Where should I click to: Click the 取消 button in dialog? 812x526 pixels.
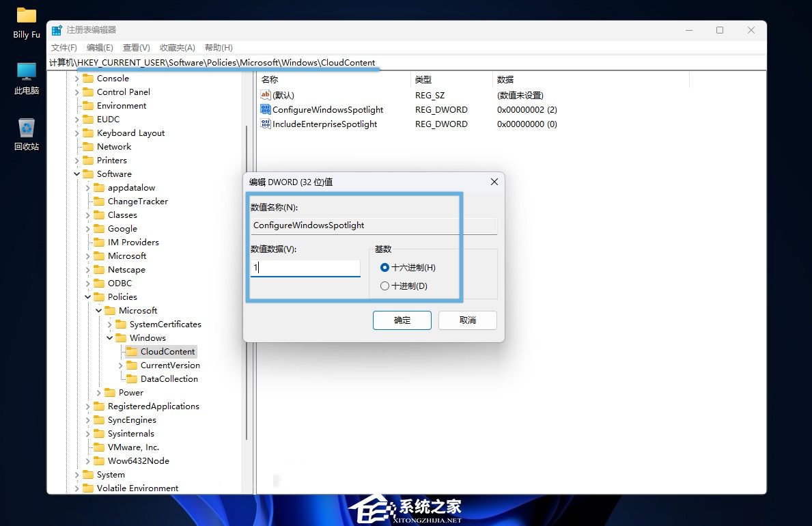click(467, 320)
